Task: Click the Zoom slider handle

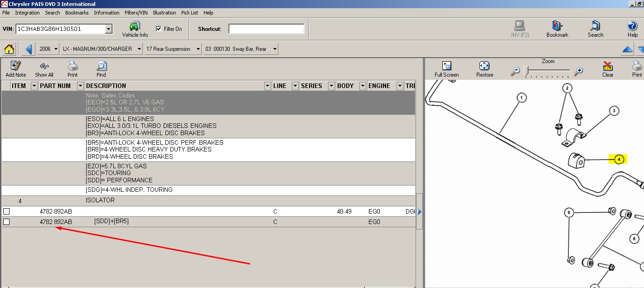Action: (526, 71)
